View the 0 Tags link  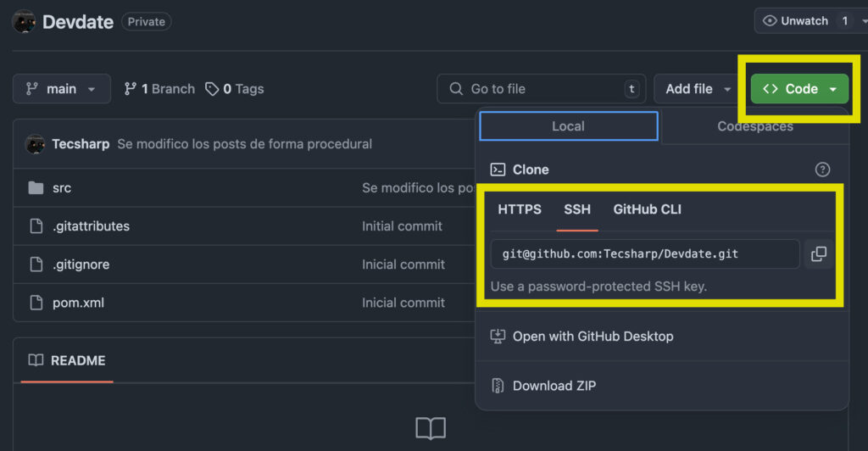[235, 88]
